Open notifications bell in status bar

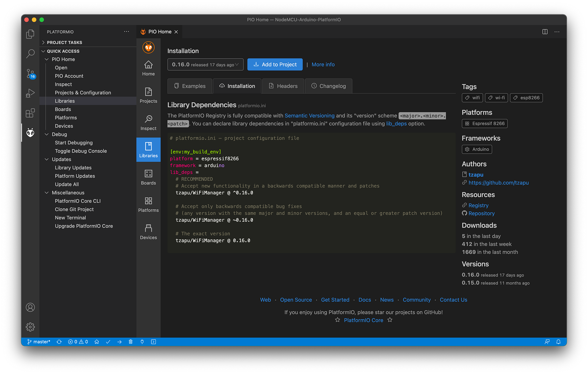tap(558, 342)
